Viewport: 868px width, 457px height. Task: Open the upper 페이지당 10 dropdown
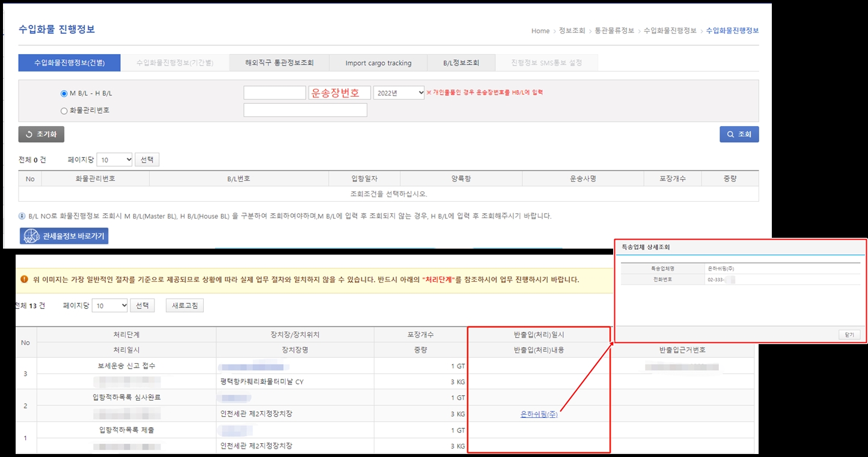pos(114,160)
